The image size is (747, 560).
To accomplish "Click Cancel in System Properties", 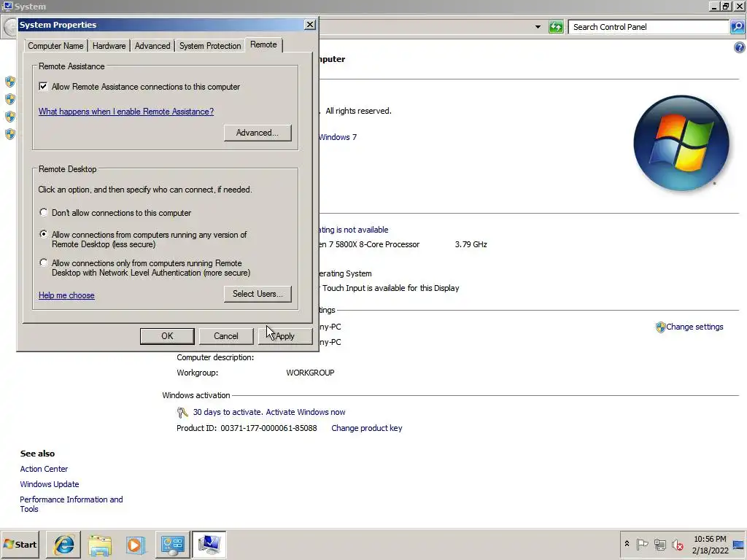I will click(226, 336).
